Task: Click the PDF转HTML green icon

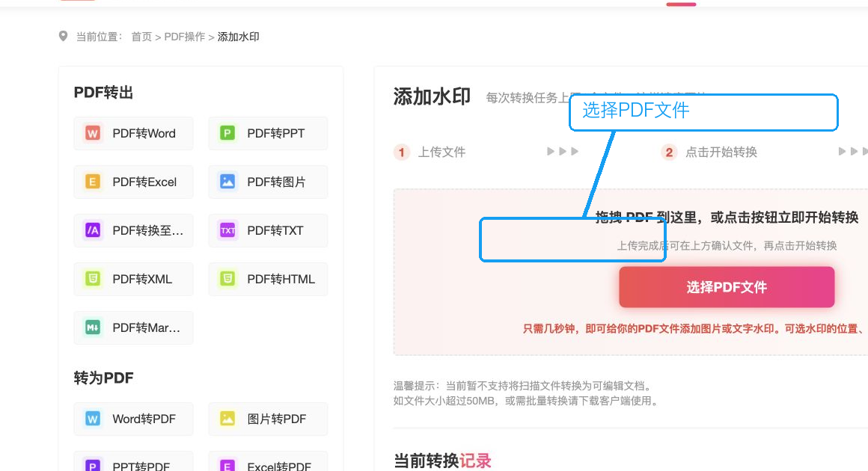Action: [227, 279]
